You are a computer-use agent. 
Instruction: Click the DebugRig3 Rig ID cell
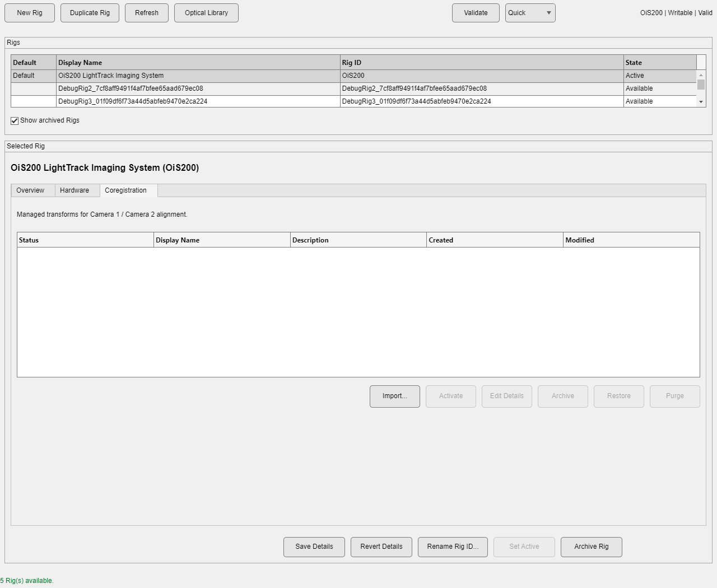(482, 101)
